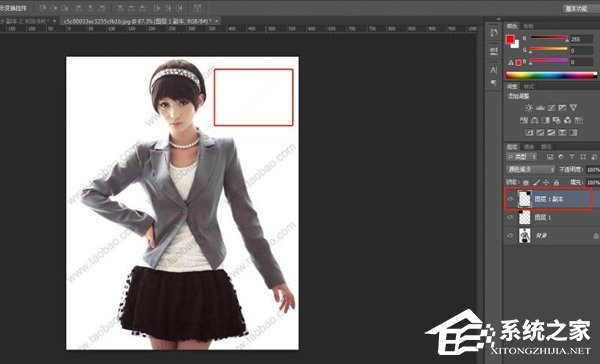Screen dimensions: 600x364
Task: Add a Color Balance adjustment (scales icon)
Action: [x=535, y=120]
